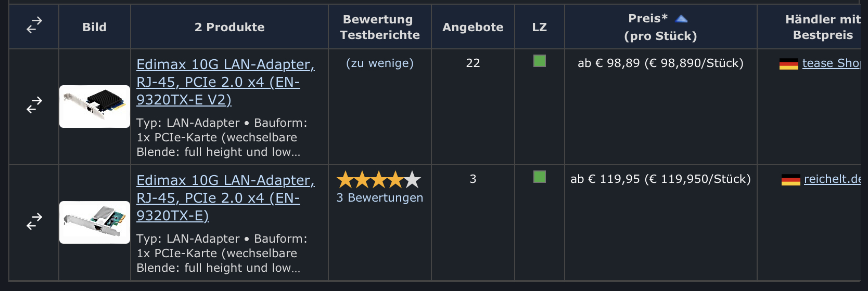Click green availability square for EN-9320TX-E

pos(540,177)
